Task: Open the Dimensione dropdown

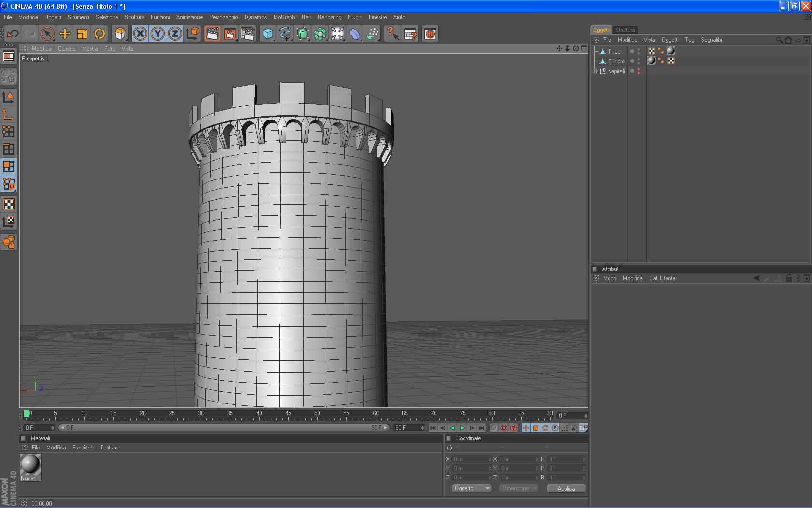Action: click(x=519, y=488)
